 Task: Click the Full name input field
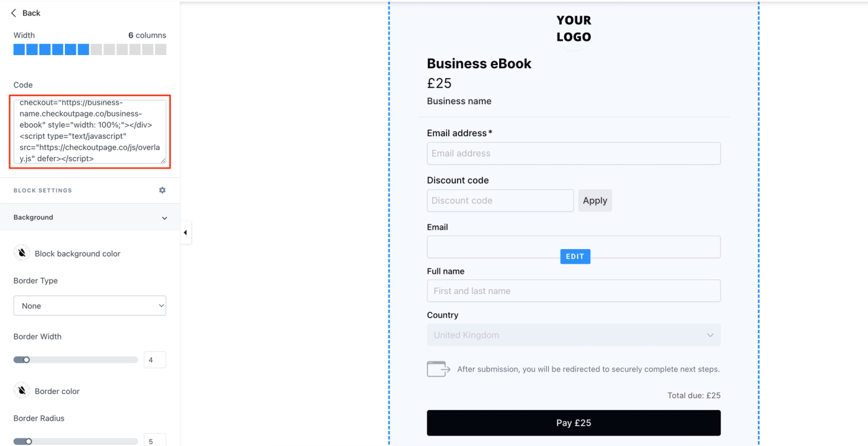573,291
